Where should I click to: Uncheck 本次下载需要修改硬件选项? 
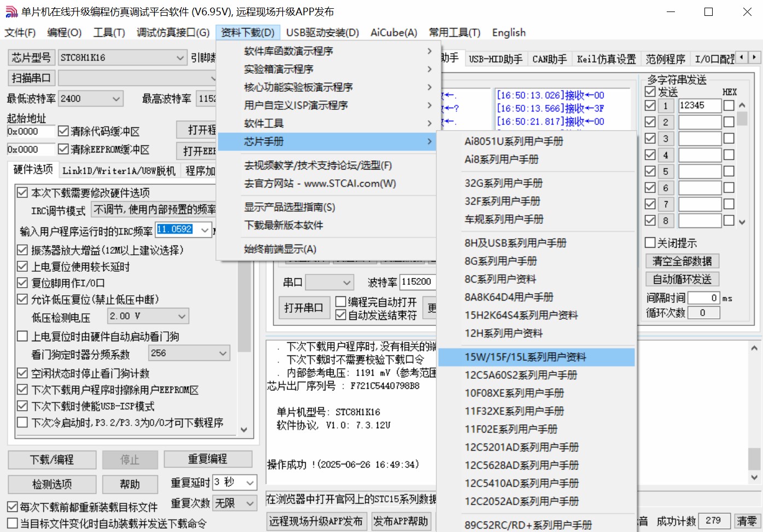[22, 192]
